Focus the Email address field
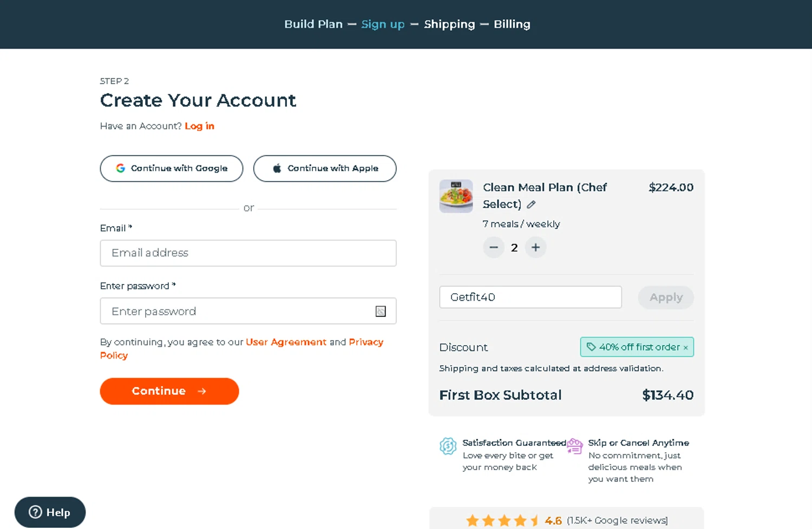The height and width of the screenshot is (529, 812). (x=248, y=253)
